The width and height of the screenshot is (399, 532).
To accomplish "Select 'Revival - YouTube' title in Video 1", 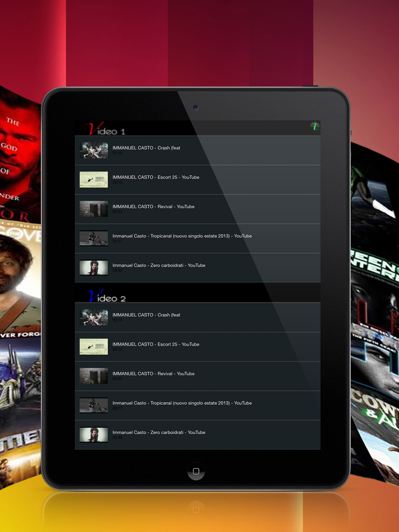I will point(153,207).
